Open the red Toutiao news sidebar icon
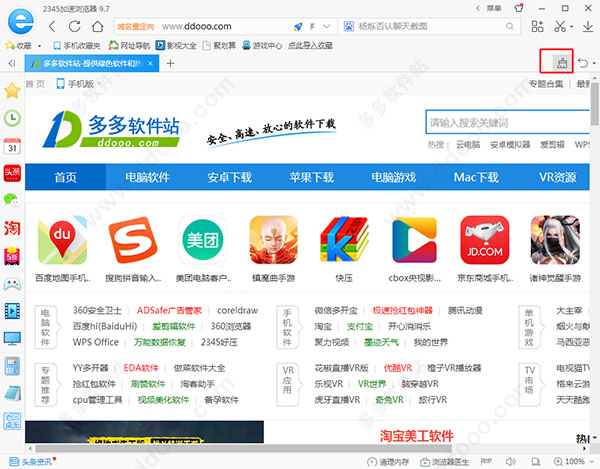This screenshot has width=600, height=469. (x=12, y=173)
